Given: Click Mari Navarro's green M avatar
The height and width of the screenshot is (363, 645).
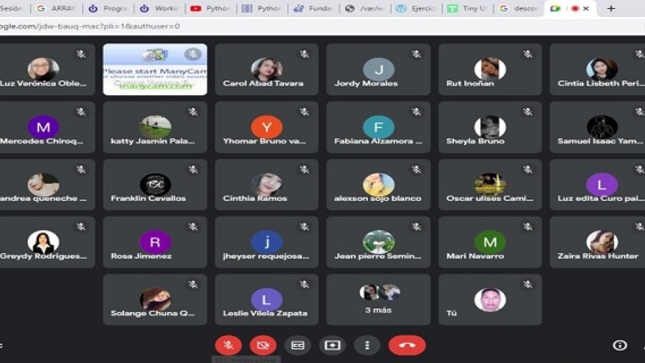Looking at the screenshot, I should point(490,242).
